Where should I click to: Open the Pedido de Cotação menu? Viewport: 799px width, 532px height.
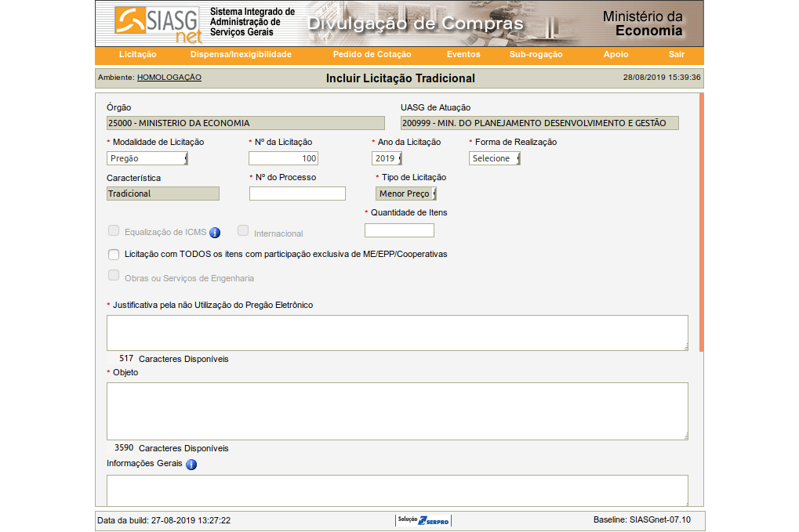tap(372, 55)
